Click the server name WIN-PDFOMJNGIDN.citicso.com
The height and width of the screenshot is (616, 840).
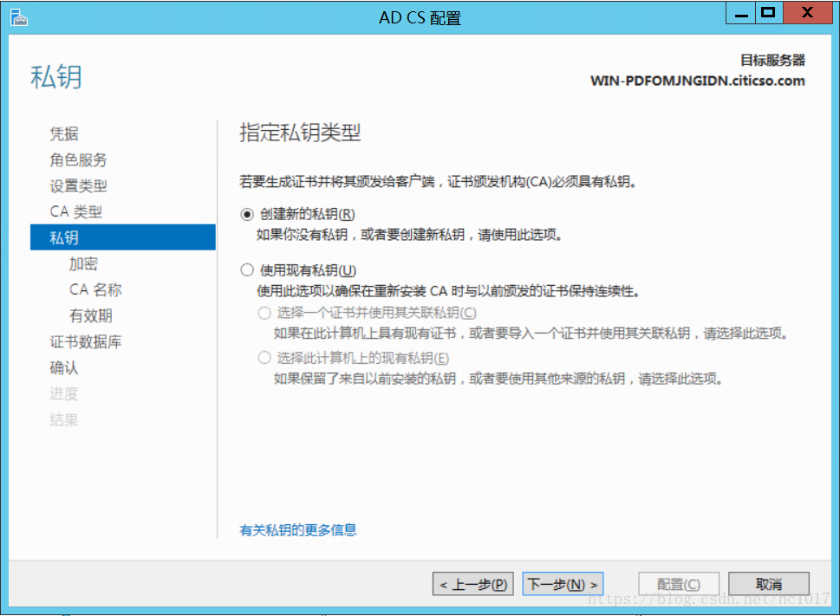point(698,81)
